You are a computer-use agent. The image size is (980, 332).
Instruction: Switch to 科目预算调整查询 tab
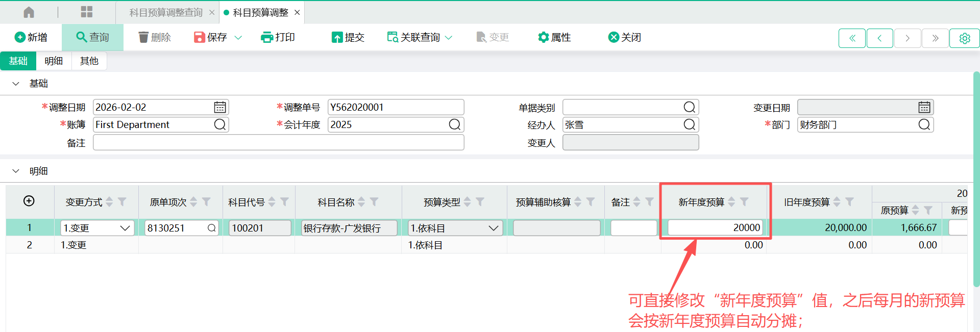(x=166, y=12)
